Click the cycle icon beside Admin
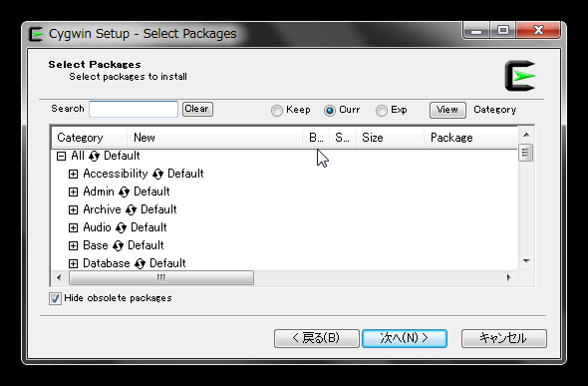588x386 pixels. pyautogui.click(x=125, y=192)
